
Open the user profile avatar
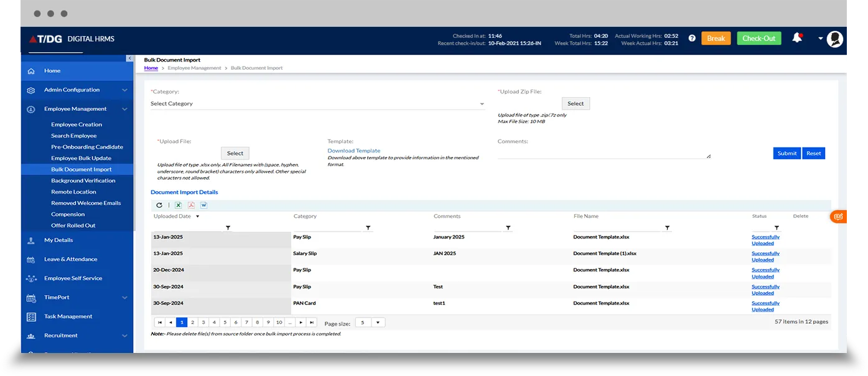[835, 39]
